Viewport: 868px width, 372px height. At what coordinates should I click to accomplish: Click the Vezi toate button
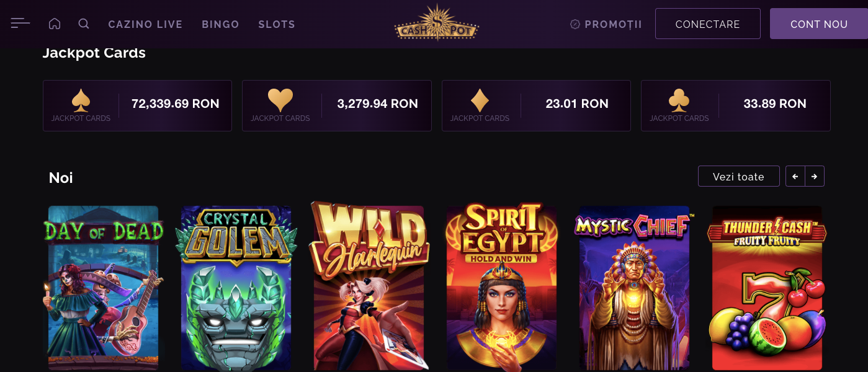(x=738, y=176)
